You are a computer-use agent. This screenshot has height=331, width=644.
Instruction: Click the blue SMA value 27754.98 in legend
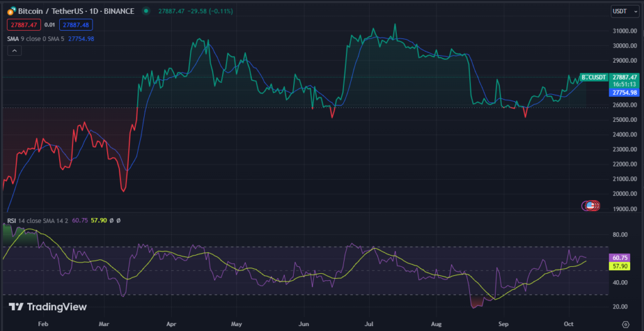pyautogui.click(x=81, y=38)
